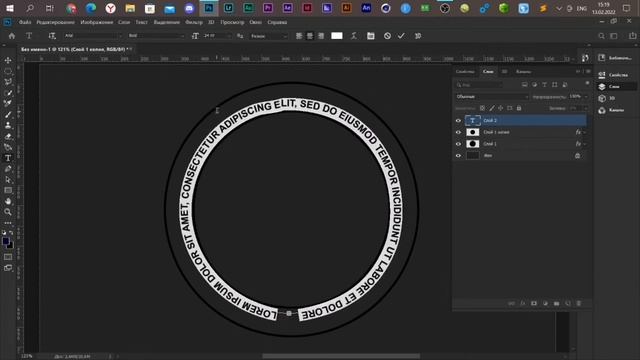Image resolution: width=640 pixels, height=360 pixels.
Task: Open the fx layer style button at panel bottom
Action: point(523,303)
